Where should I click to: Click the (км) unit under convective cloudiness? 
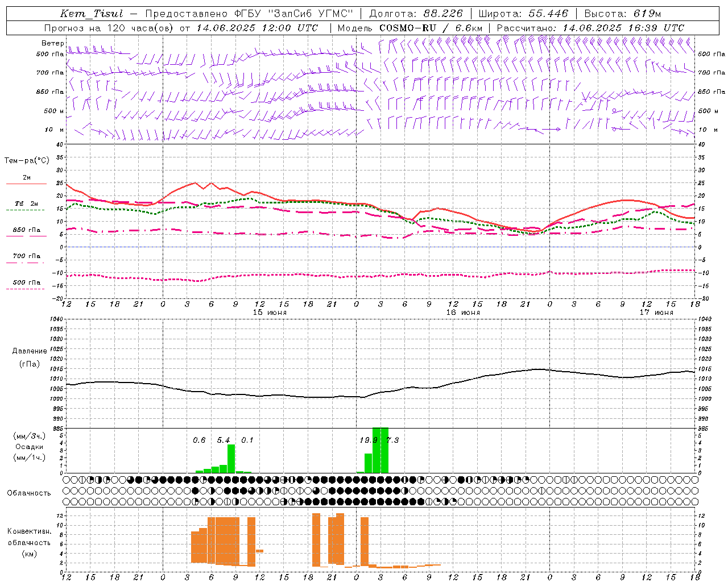(x=29, y=554)
